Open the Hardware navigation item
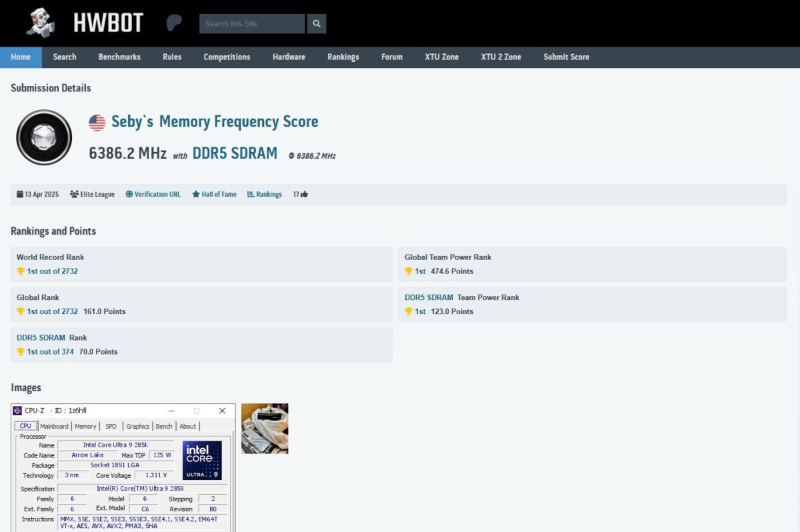Screen dimensions: 800x532 pos(289,57)
